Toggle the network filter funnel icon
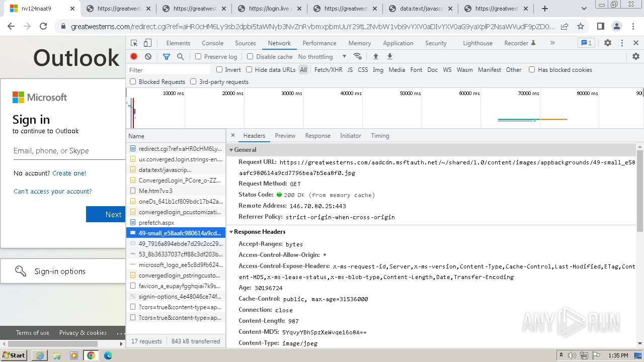 (167, 57)
